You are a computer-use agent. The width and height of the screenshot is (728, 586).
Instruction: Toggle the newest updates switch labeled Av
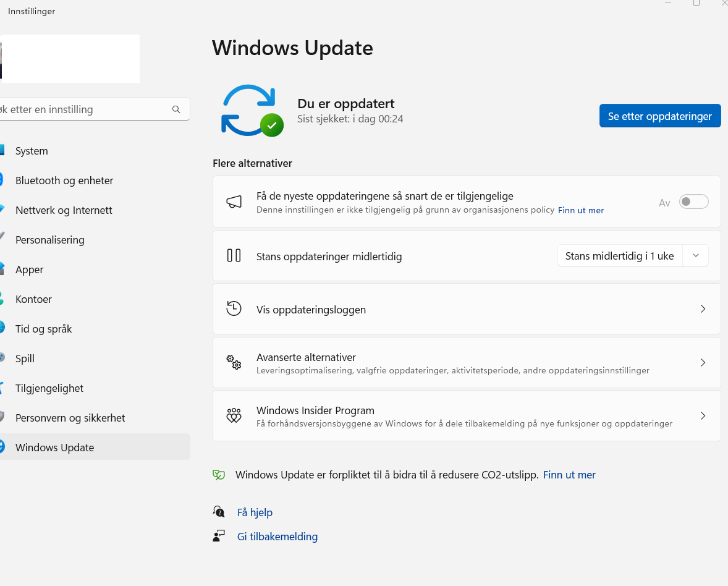(693, 202)
